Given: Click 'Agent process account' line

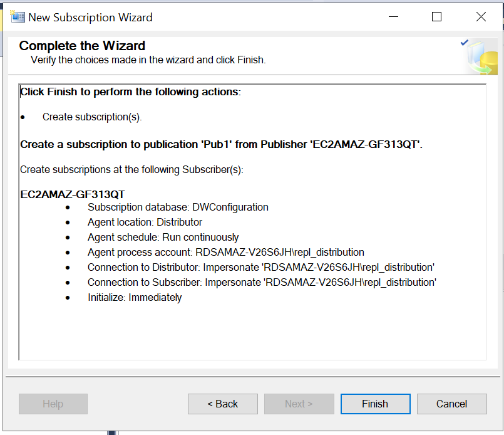Looking at the screenshot, I should (226, 252).
